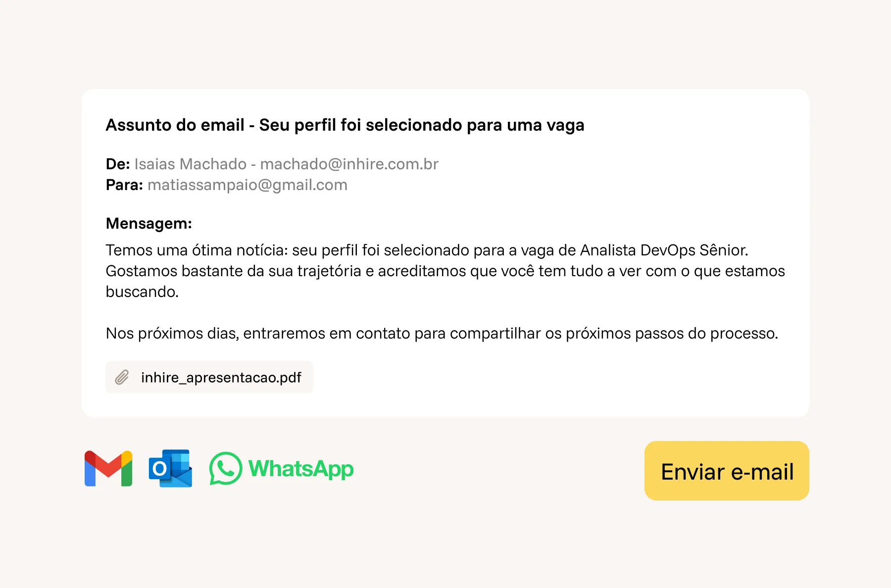The width and height of the screenshot is (891, 588).
Task: Click the Para: recipient label
Action: pyautogui.click(x=124, y=185)
